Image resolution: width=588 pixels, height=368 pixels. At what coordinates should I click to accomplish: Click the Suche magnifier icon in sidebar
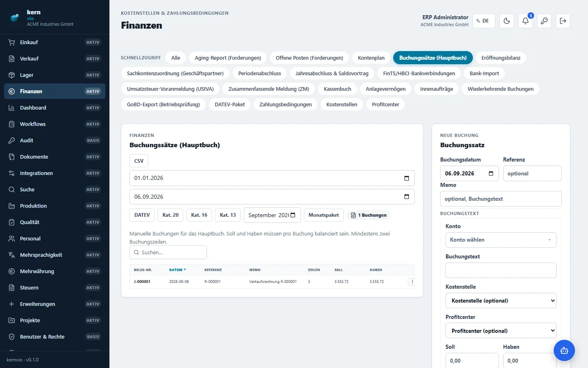pyautogui.click(x=12, y=189)
